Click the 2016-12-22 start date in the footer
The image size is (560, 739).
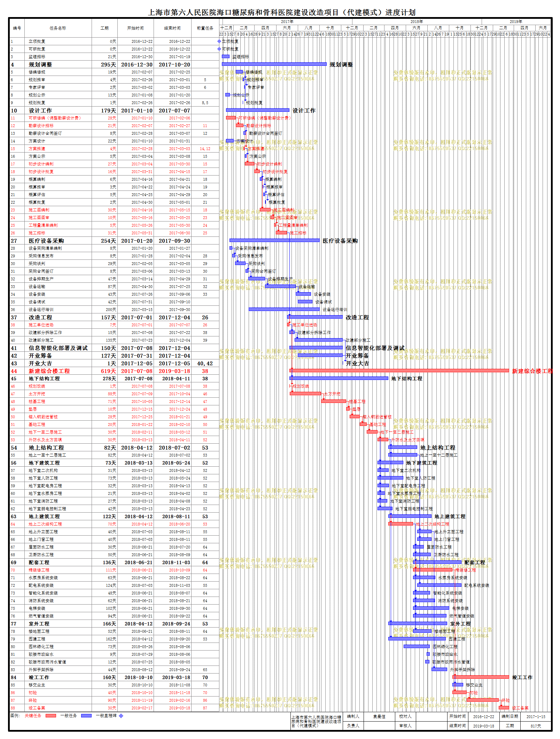[x=483, y=716]
